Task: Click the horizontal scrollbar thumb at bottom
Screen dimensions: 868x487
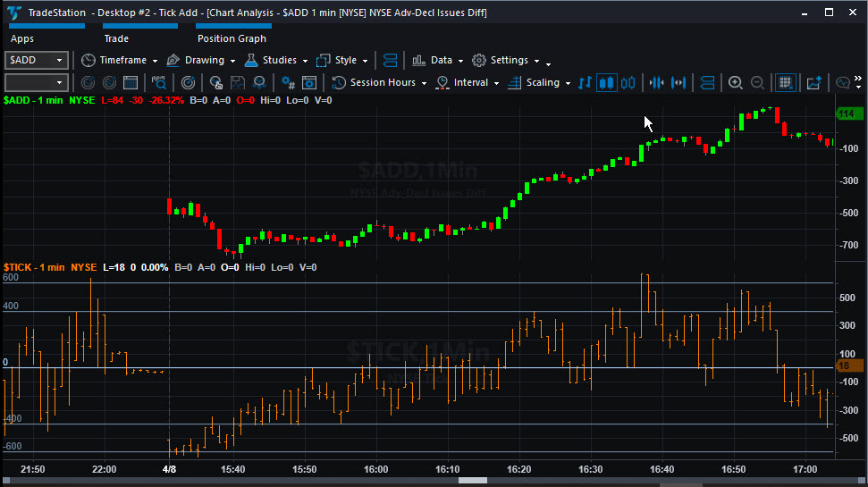Action: click(473, 481)
